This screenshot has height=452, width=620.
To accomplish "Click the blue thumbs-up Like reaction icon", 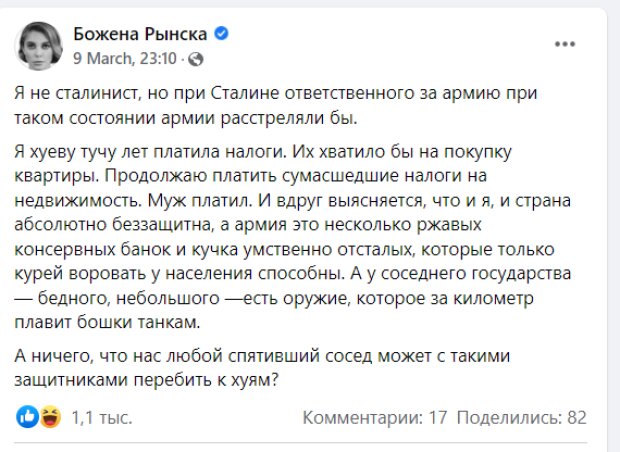I will coord(27,416).
